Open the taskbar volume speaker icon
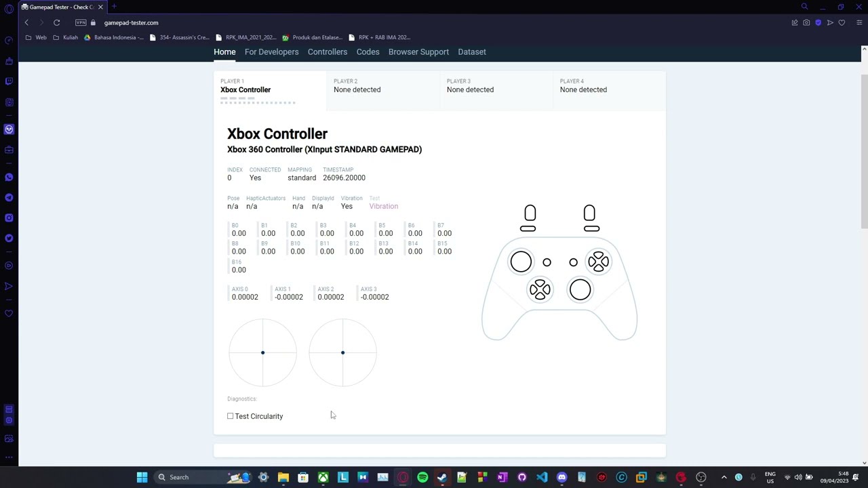Screen dimensions: 868x488 [798, 477]
